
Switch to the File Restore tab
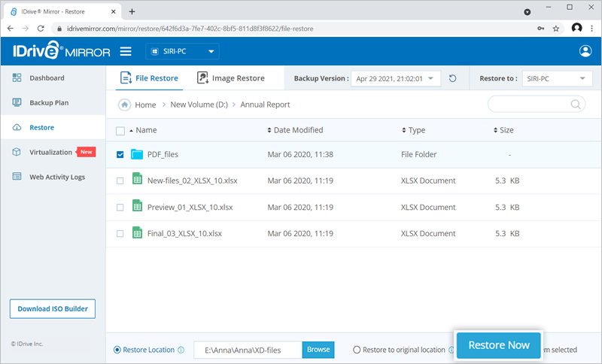click(149, 78)
